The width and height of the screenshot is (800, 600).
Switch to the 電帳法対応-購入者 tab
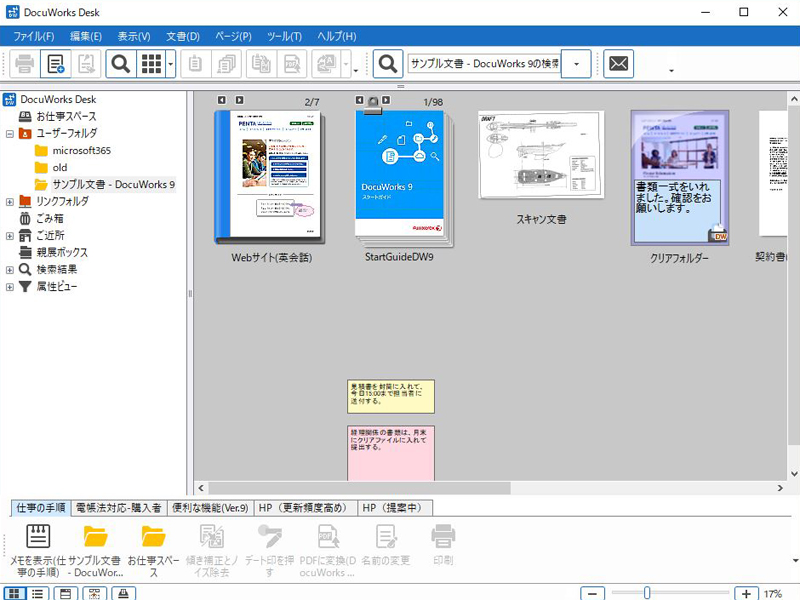[118, 508]
